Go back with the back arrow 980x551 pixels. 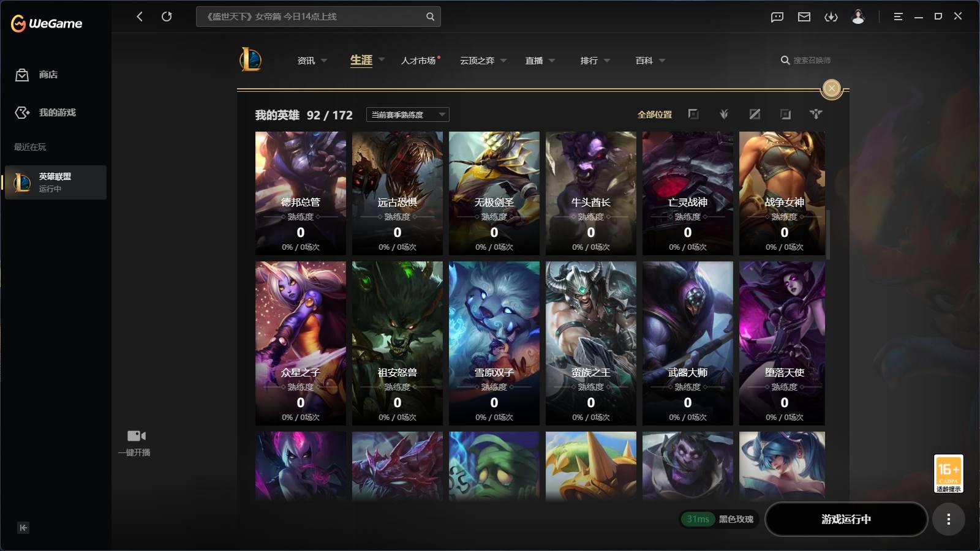140,17
